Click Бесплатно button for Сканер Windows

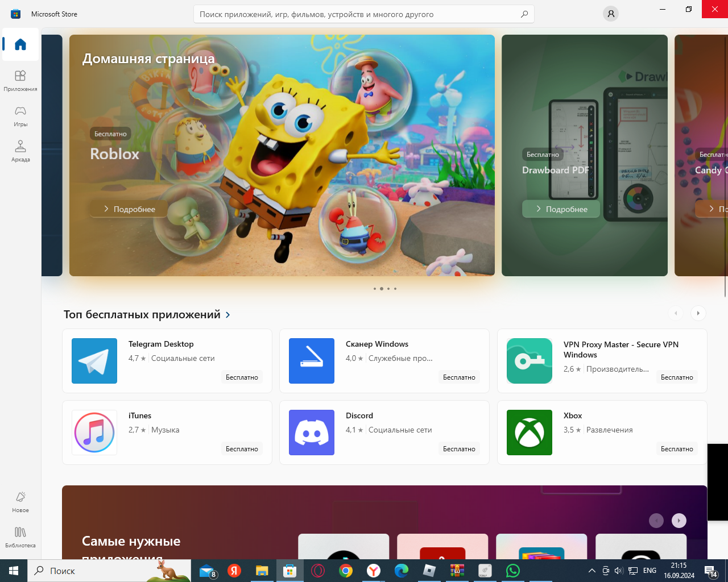point(459,377)
